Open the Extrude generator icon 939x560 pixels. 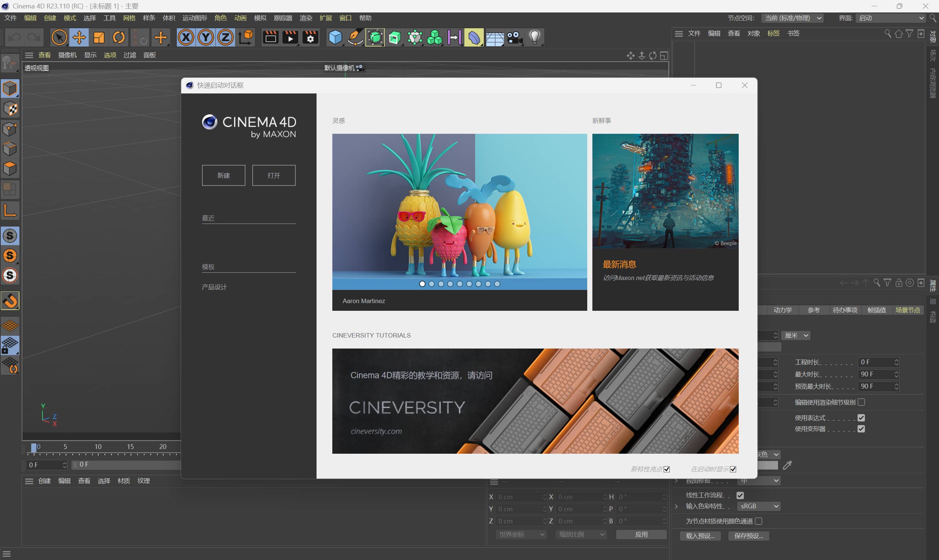point(395,37)
